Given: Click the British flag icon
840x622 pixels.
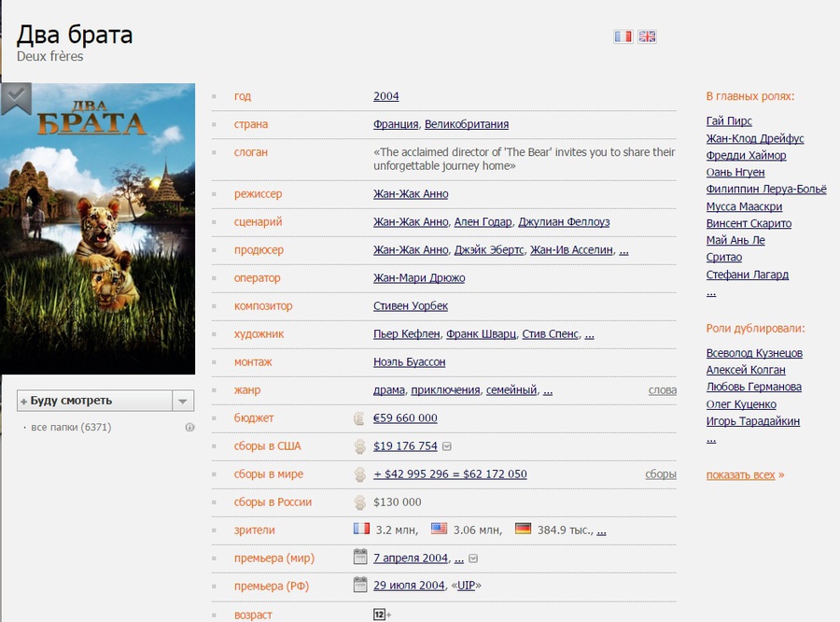Looking at the screenshot, I should pos(647,36).
